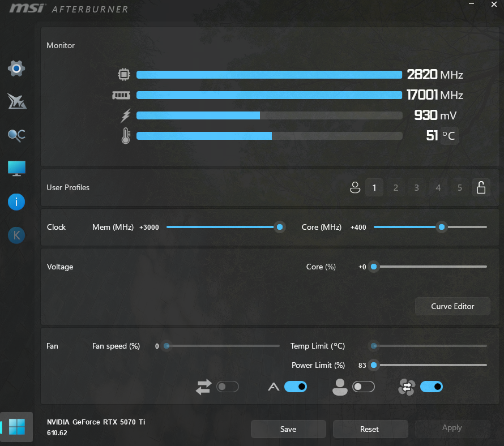The height and width of the screenshot is (446, 504).
Task: Open OC Scanner magnifier icon
Action: pos(16,135)
